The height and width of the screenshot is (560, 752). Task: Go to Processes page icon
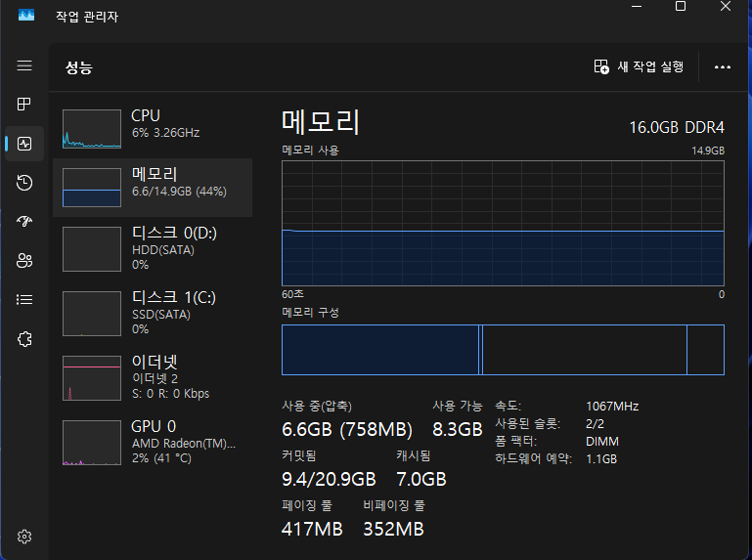(24, 104)
